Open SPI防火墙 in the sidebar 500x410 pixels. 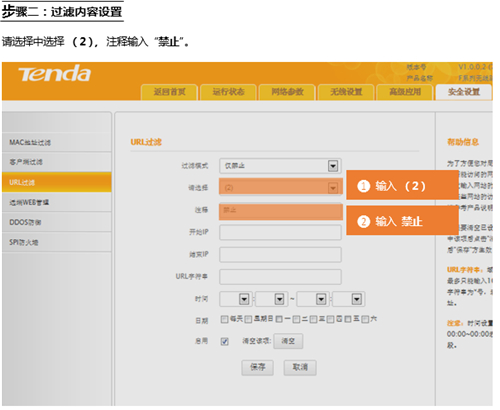(56, 242)
